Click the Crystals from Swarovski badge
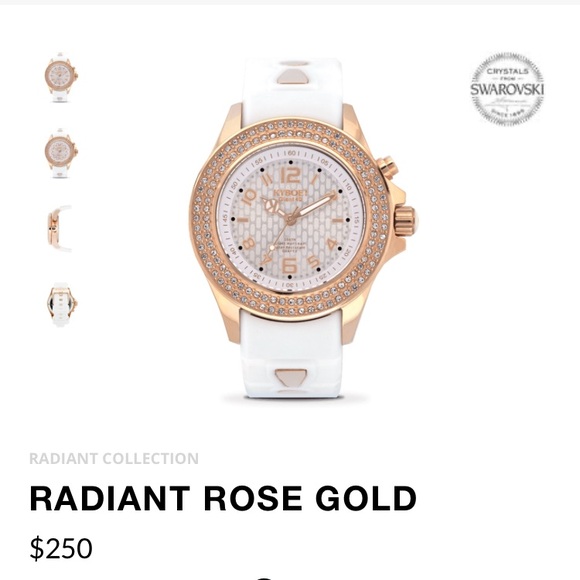 (507, 89)
